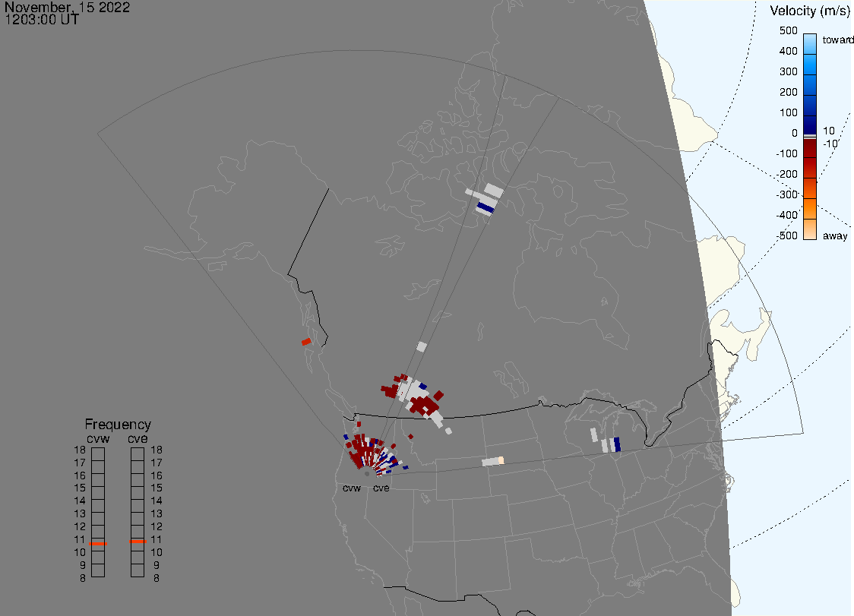
Task: Click the lone grey echo cell mid-beam
Action: pyautogui.click(x=422, y=346)
